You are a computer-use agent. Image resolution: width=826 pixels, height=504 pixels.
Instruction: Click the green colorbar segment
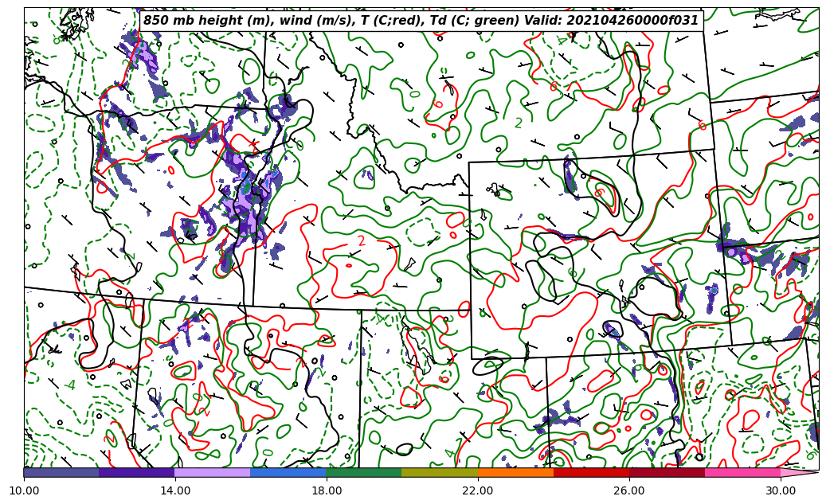pos(363,473)
